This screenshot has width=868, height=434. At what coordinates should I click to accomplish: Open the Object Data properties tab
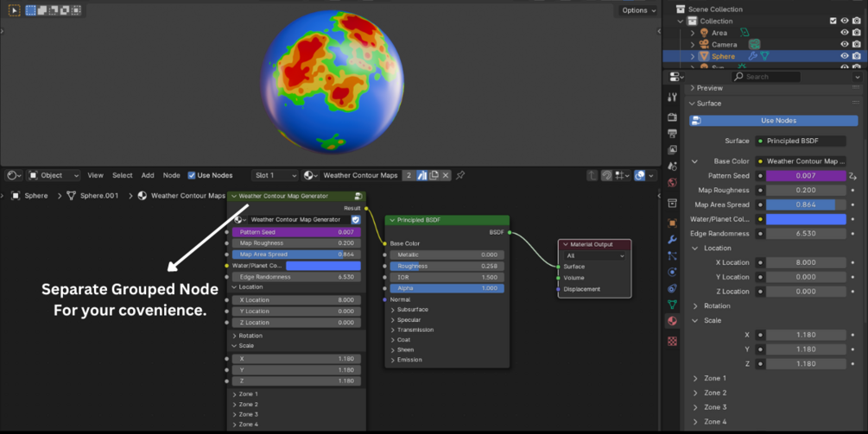[x=672, y=304]
